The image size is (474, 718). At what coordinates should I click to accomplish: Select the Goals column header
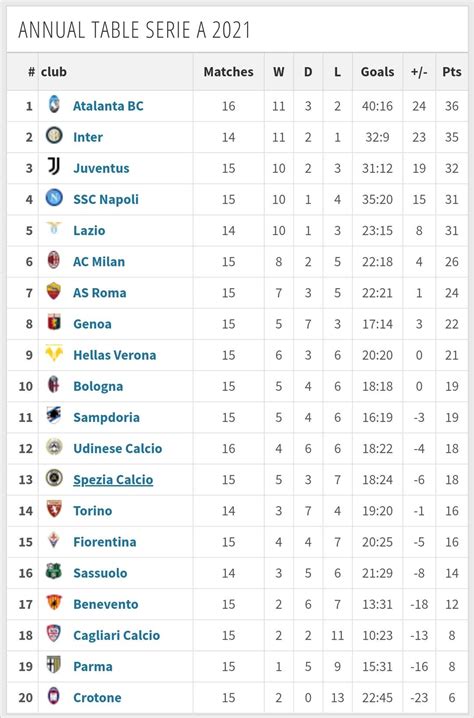(377, 72)
